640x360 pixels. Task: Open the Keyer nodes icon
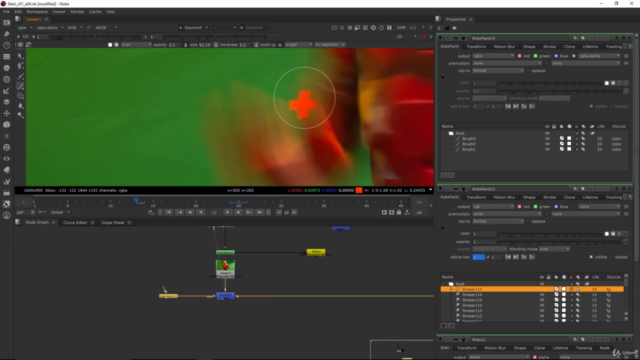7,91
